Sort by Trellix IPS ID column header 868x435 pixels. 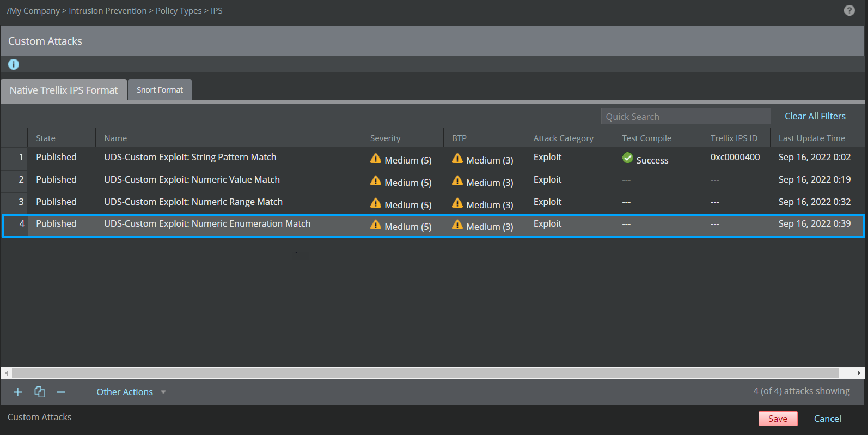click(736, 138)
